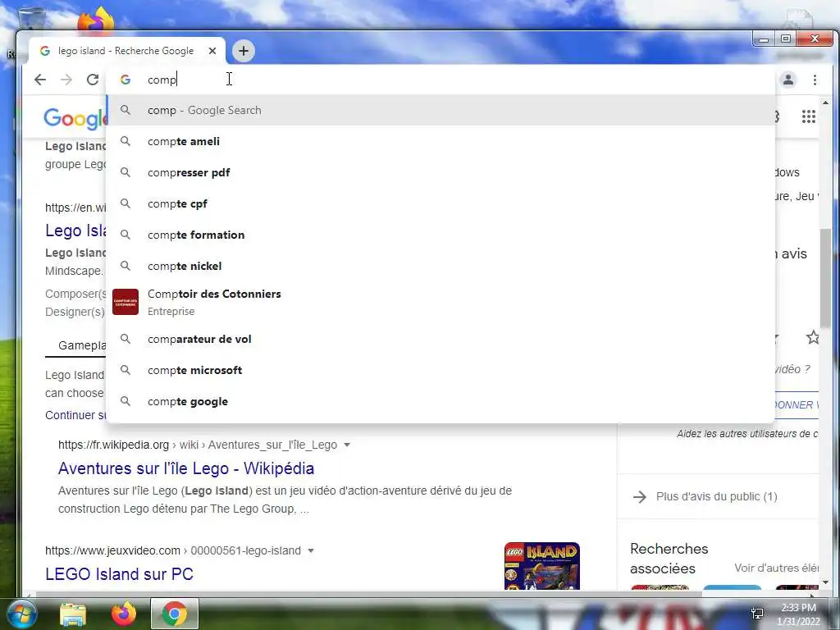Open the Chrome three-dot menu

[x=815, y=80]
